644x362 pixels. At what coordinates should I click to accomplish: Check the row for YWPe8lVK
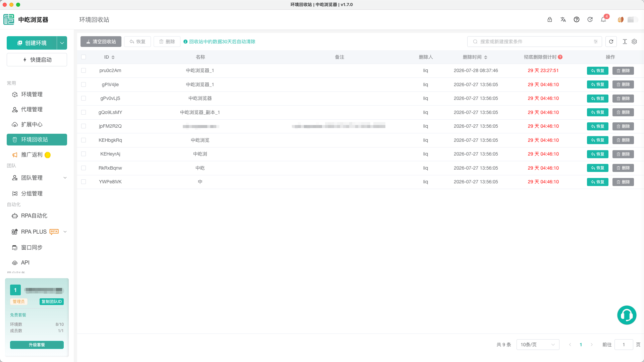pyautogui.click(x=84, y=182)
